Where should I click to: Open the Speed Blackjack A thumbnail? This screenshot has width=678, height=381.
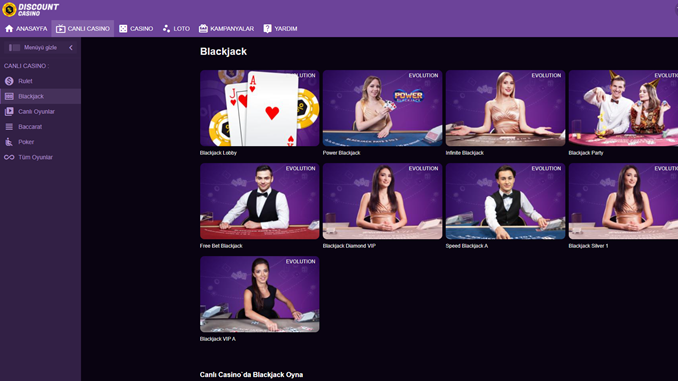click(505, 201)
